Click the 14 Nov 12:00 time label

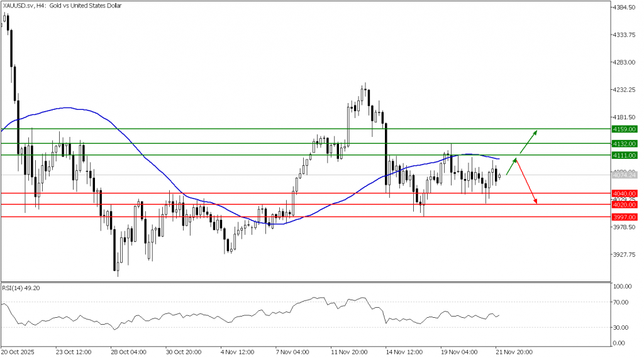click(404, 352)
